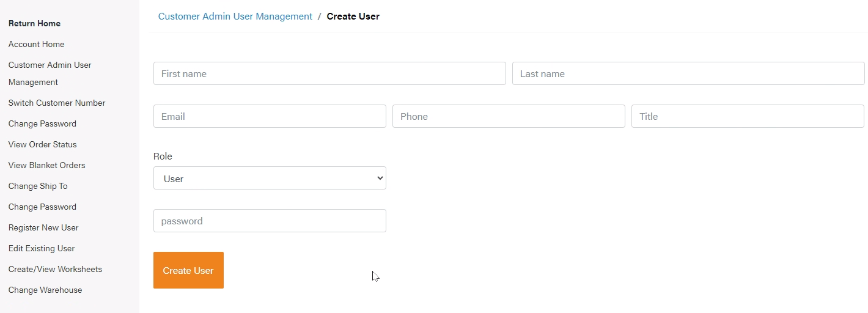Focus the First name input field
This screenshot has height=313, width=868.
click(x=329, y=73)
